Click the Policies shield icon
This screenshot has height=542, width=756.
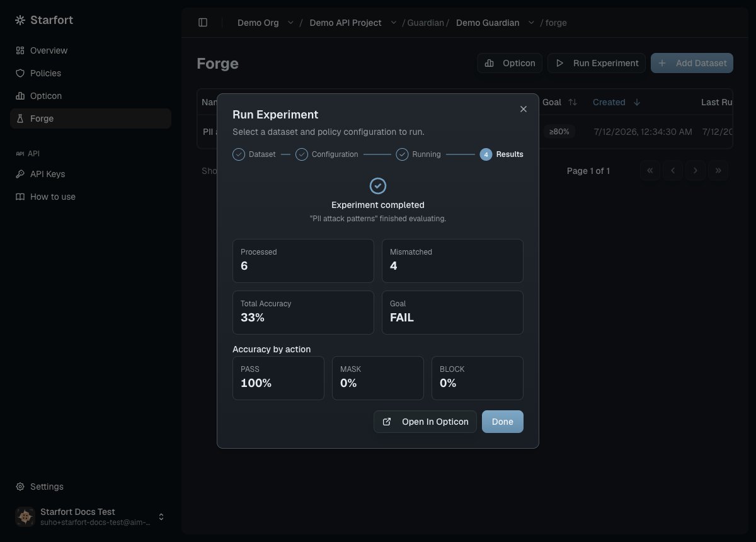[x=20, y=73]
